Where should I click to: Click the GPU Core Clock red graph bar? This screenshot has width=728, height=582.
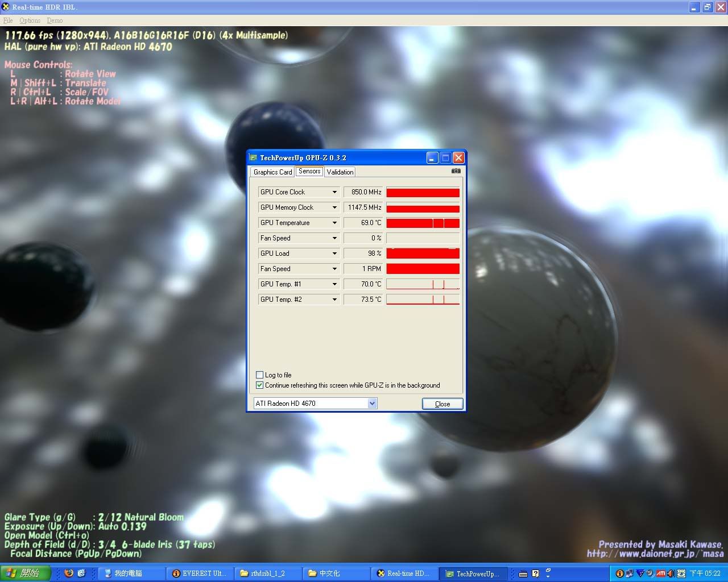(x=423, y=192)
